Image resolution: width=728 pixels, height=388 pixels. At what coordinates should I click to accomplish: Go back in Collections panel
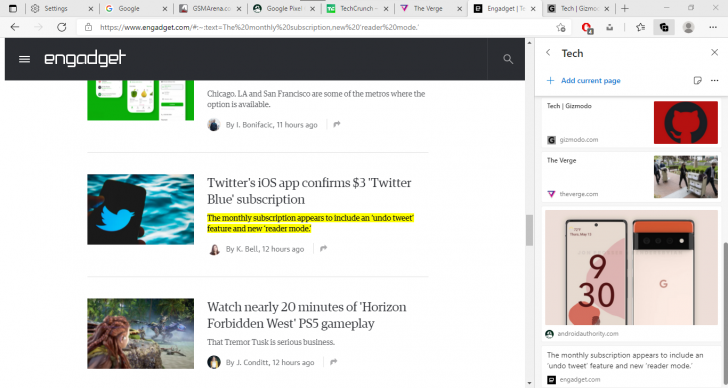[x=548, y=53]
